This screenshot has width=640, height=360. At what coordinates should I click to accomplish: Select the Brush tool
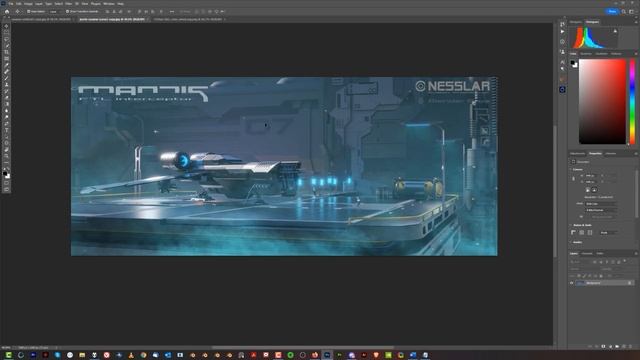click(x=7, y=78)
